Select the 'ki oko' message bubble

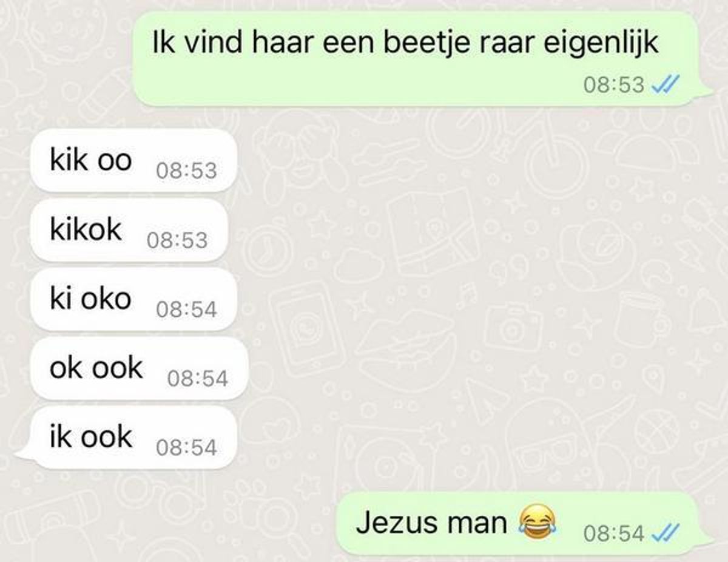(x=133, y=300)
